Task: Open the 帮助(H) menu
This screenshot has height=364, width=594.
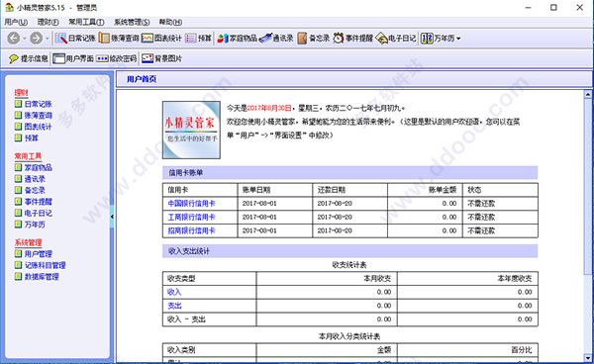Action: pyautogui.click(x=170, y=22)
